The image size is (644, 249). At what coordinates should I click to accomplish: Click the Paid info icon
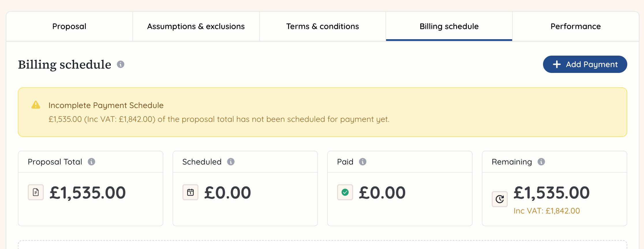click(362, 162)
